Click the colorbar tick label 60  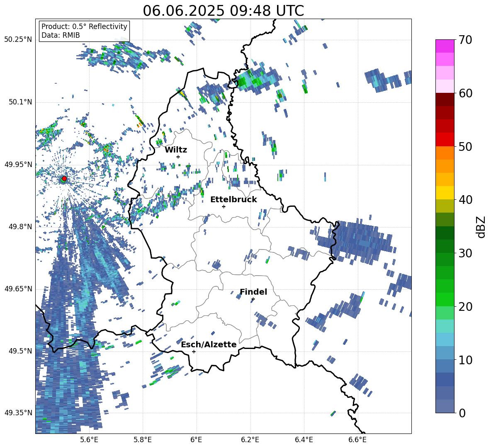point(465,93)
